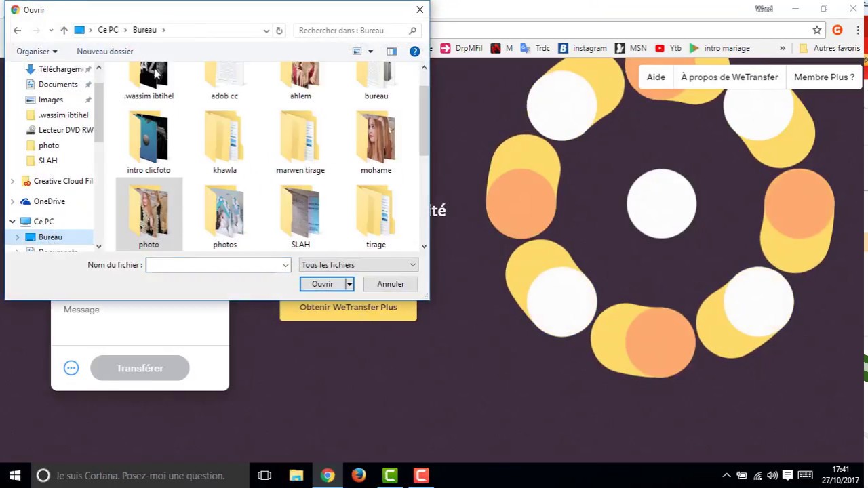Select the 'khawla' folder
The image size is (868, 488).
(x=224, y=144)
